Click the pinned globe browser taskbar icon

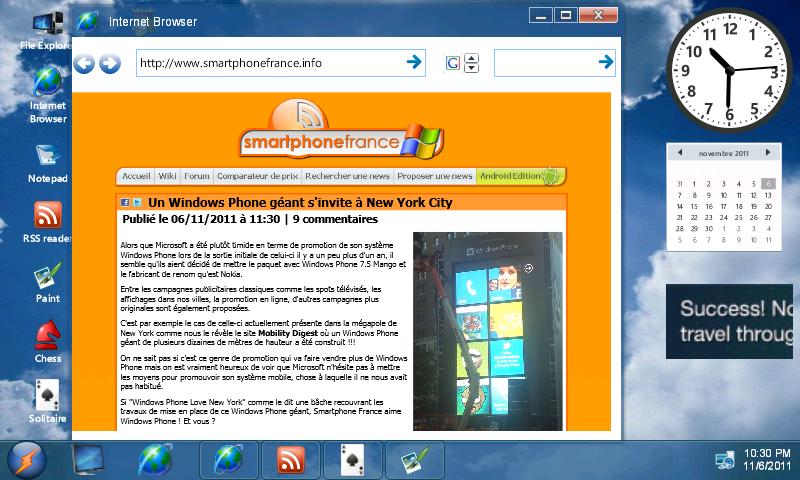tap(155, 460)
